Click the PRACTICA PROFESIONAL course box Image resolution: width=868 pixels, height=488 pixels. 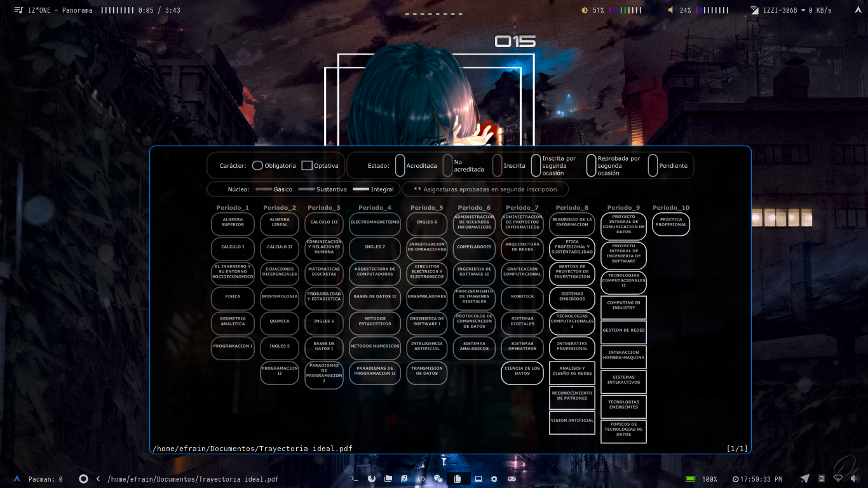[x=671, y=224]
